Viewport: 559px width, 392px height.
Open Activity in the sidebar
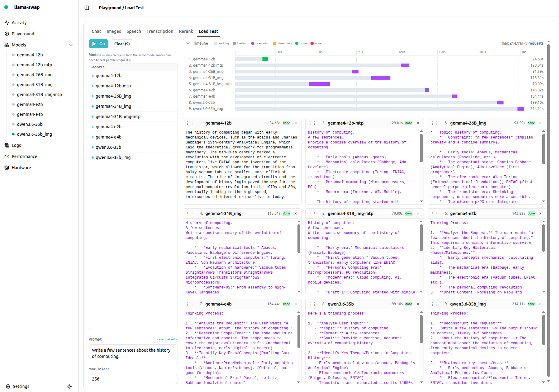(19, 23)
